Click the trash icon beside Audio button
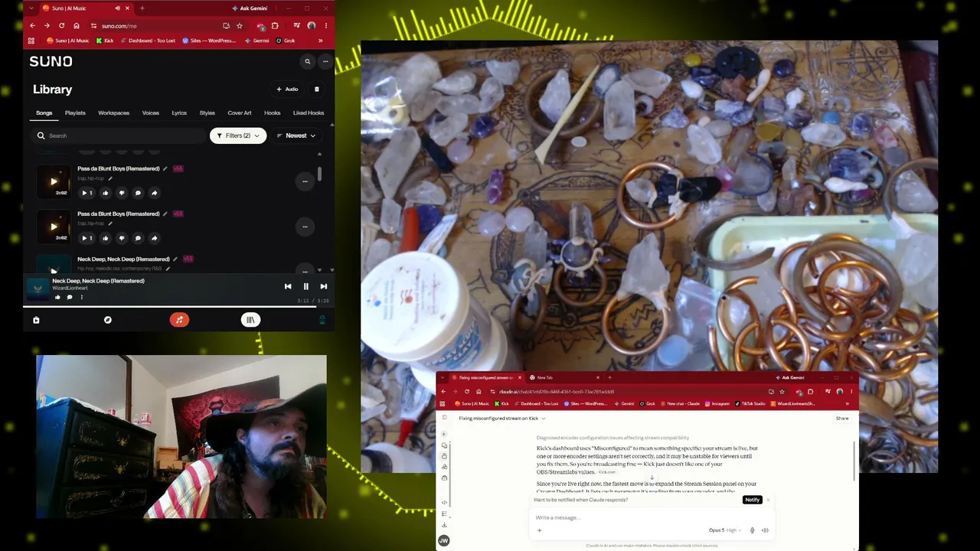This screenshot has width=980, height=551. [x=317, y=90]
